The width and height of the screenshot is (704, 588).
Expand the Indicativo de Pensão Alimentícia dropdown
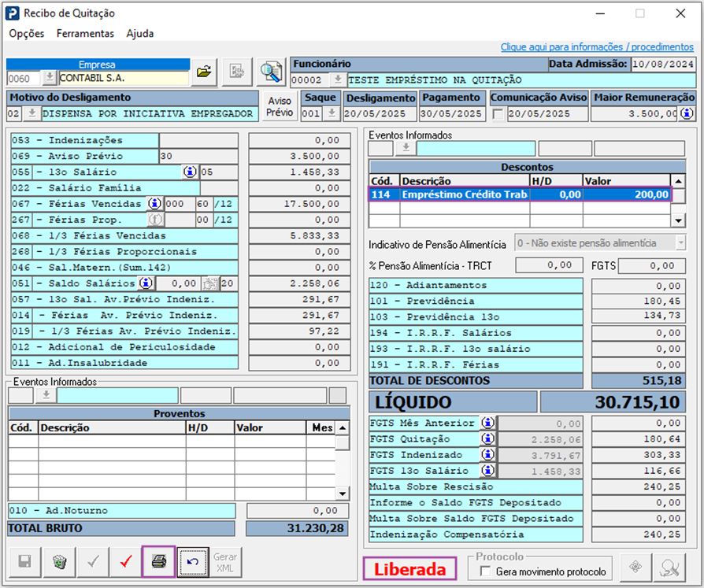pos(680,242)
